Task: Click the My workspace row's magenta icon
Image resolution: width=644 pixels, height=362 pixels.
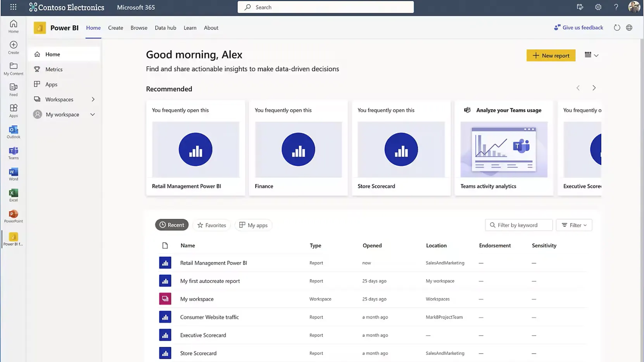Action: tap(165, 299)
